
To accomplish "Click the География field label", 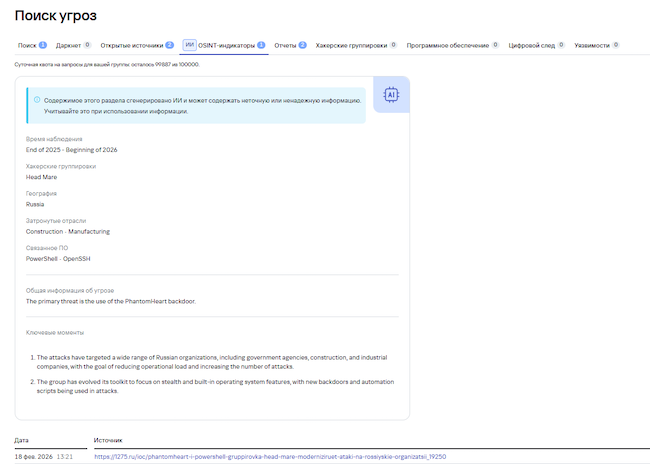I will 41,194.
